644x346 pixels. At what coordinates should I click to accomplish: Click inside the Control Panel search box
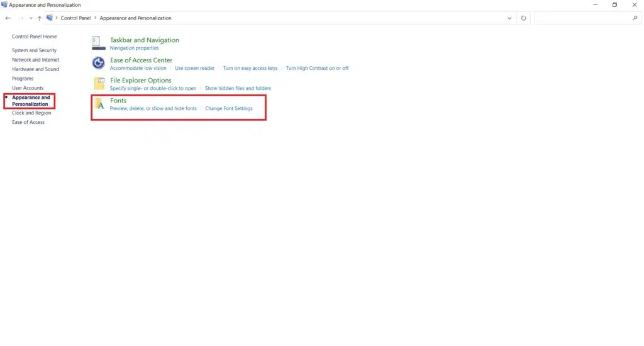tap(582, 18)
